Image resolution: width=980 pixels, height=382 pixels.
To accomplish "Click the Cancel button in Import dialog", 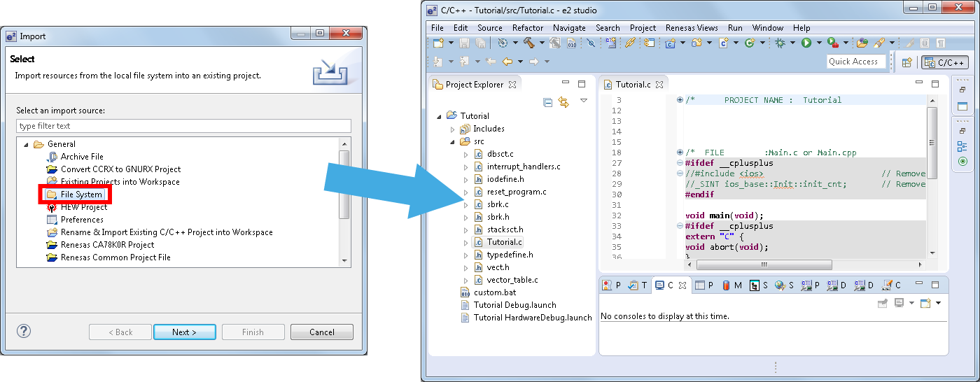I will pos(322,332).
